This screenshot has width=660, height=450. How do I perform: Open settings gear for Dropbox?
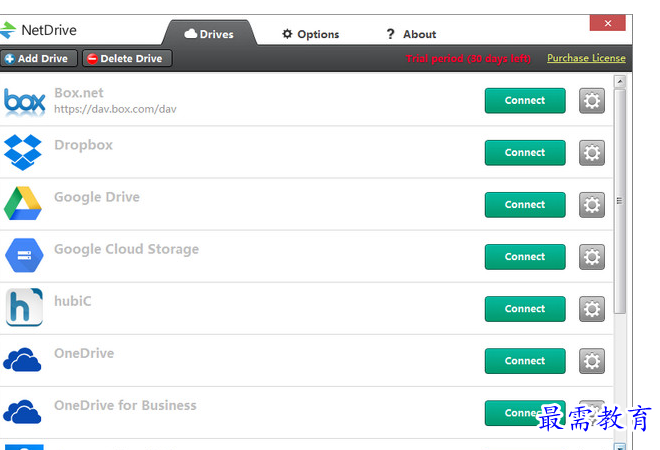tap(591, 153)
